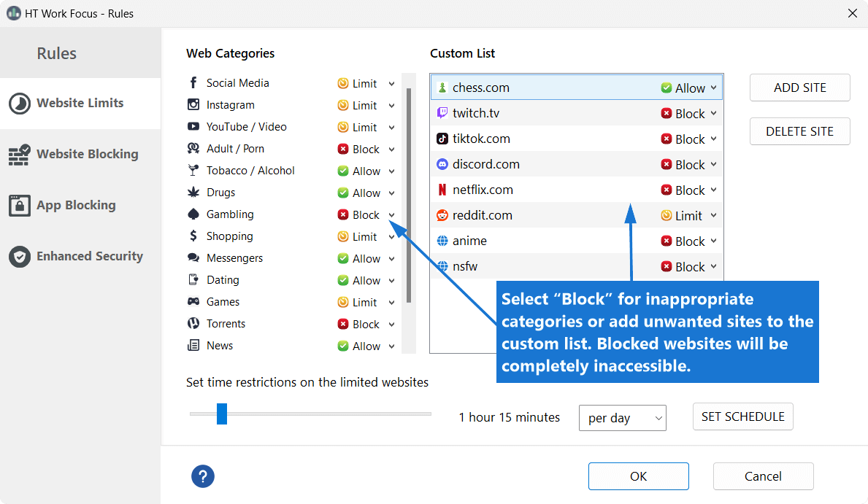Screen dimensions: 868x504
Task: Click the News newspaper icon
Action: pos(193,345)
